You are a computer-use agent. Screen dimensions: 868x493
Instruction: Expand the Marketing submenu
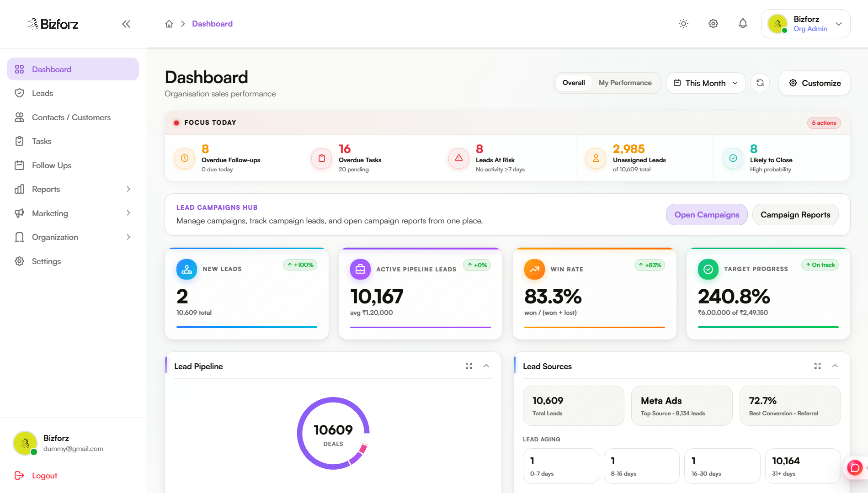[128, 213]
